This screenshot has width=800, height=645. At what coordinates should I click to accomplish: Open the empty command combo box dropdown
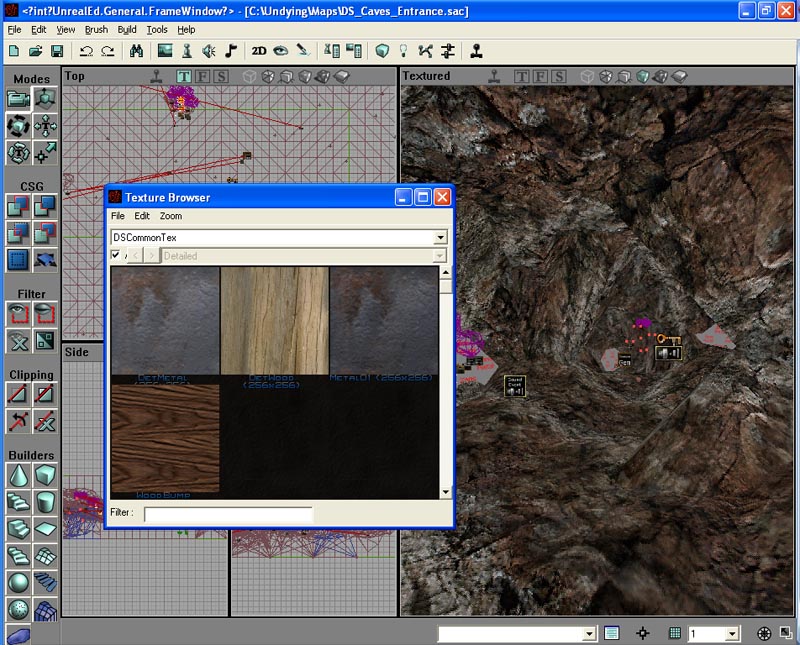coord(589,634)
